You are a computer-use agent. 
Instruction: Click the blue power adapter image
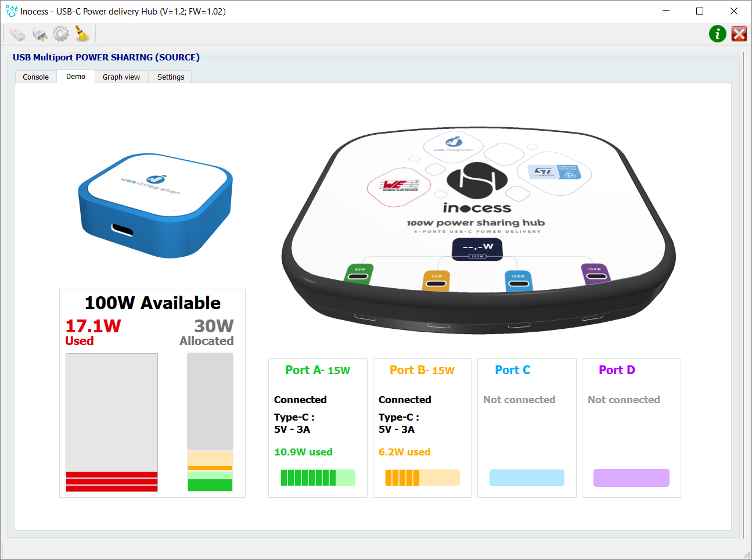[x=155, y=205]
